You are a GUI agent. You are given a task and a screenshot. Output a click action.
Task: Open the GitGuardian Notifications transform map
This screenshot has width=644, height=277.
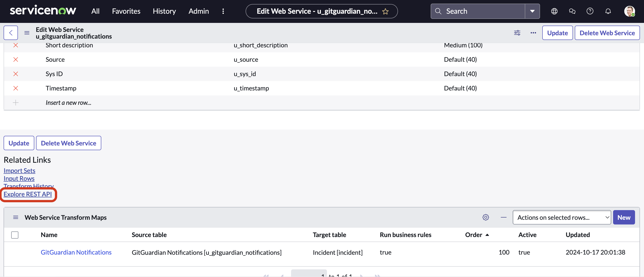[x=76, y=253]
